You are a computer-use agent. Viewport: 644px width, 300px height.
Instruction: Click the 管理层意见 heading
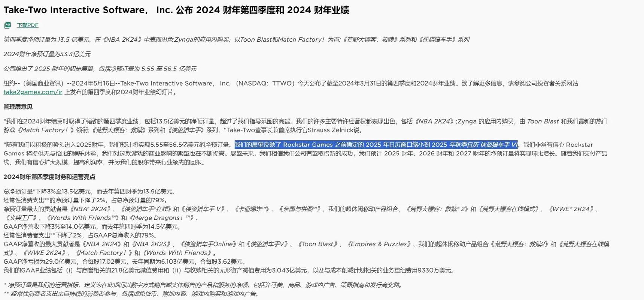18,107
